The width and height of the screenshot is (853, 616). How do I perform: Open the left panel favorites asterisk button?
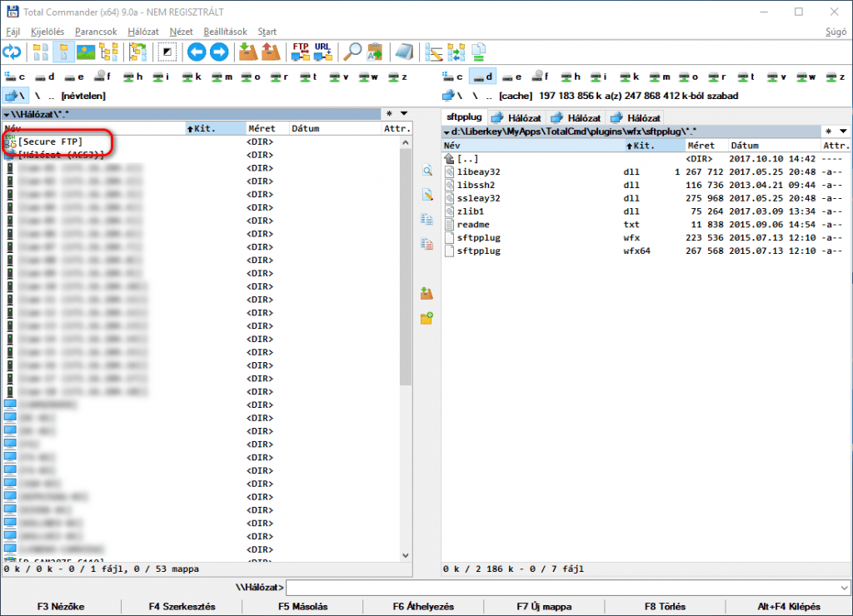click(x=389, y=114)
